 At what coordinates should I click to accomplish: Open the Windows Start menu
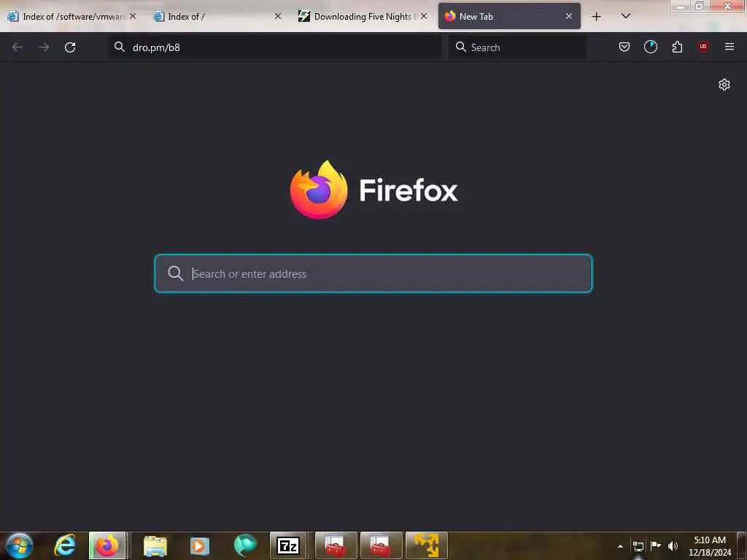pyautogui.click(x=20, y=545)
